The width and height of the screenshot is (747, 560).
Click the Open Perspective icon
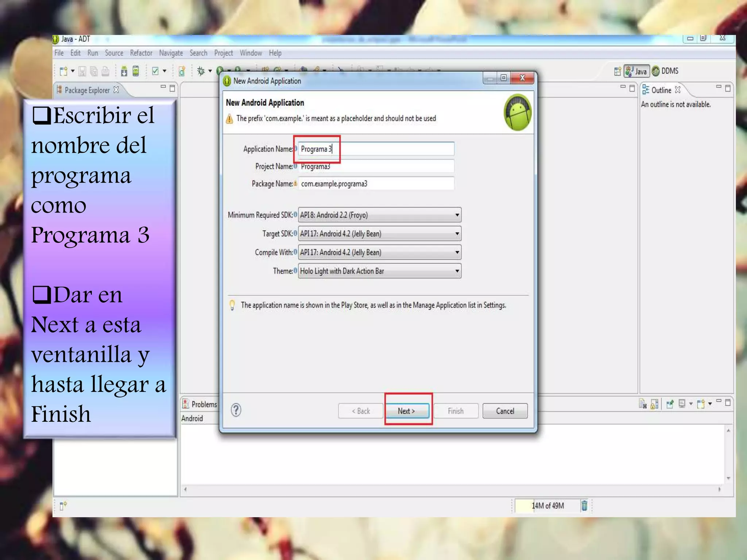pos(617,71)
